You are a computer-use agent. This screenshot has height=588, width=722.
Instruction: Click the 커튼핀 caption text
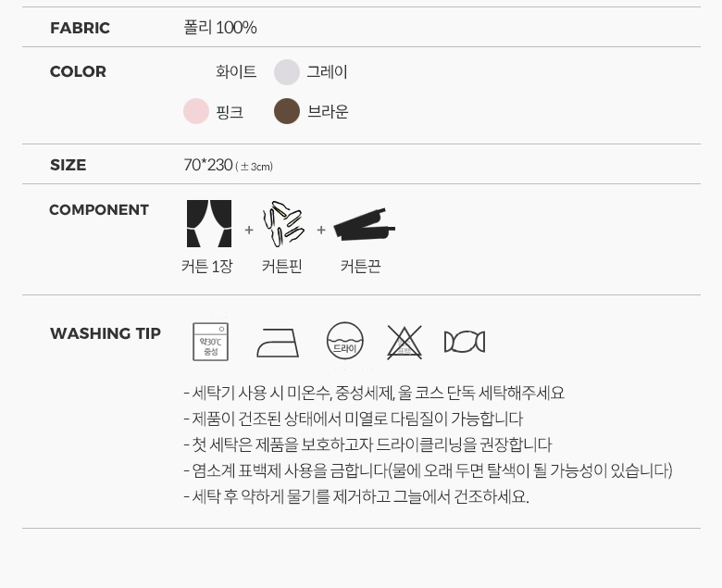tap(281, 266)
